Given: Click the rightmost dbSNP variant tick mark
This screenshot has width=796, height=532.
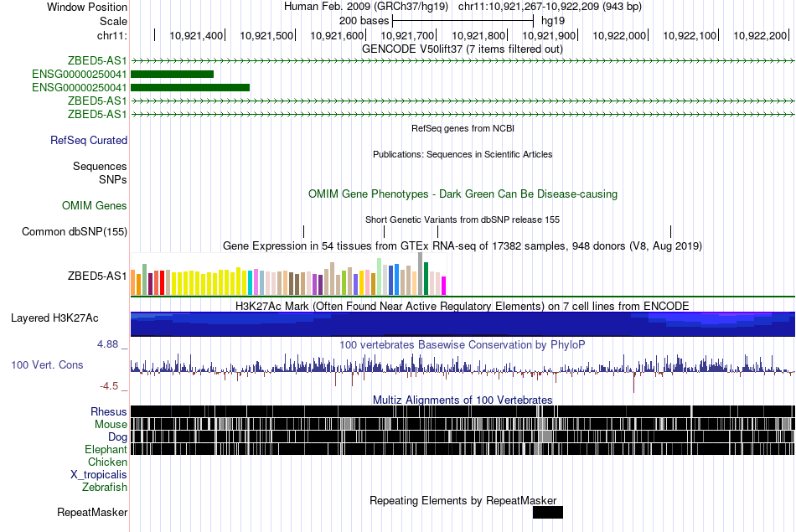Looking at the screenshot, I should pyautogui.click(x=670, y=231).
